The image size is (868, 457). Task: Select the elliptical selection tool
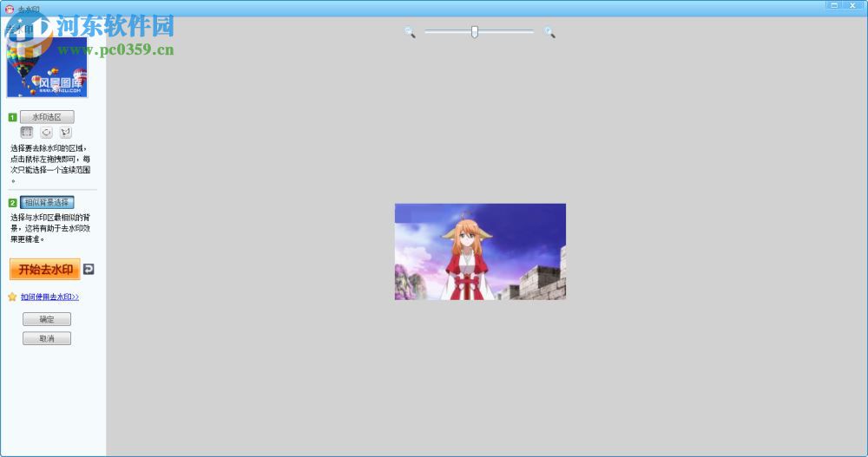point(47,132)
